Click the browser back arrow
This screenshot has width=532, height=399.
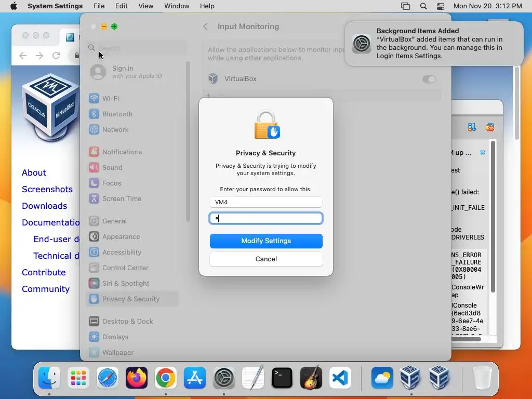(23, 55)
